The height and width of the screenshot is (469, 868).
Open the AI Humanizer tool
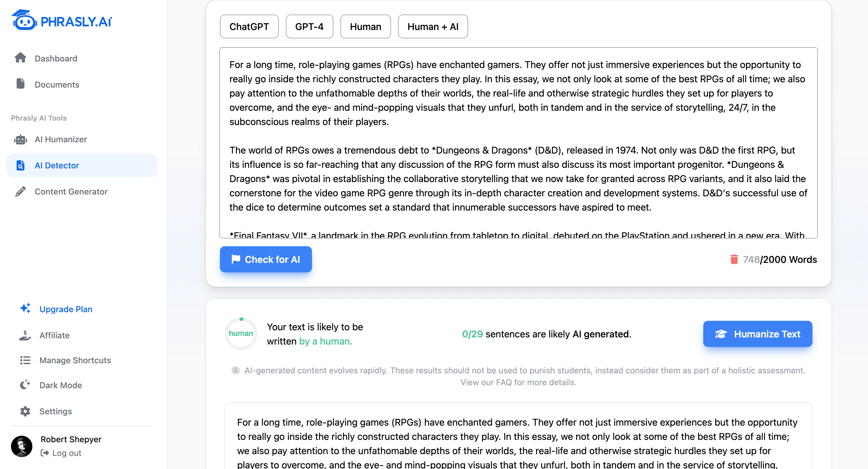click(61, 139)
